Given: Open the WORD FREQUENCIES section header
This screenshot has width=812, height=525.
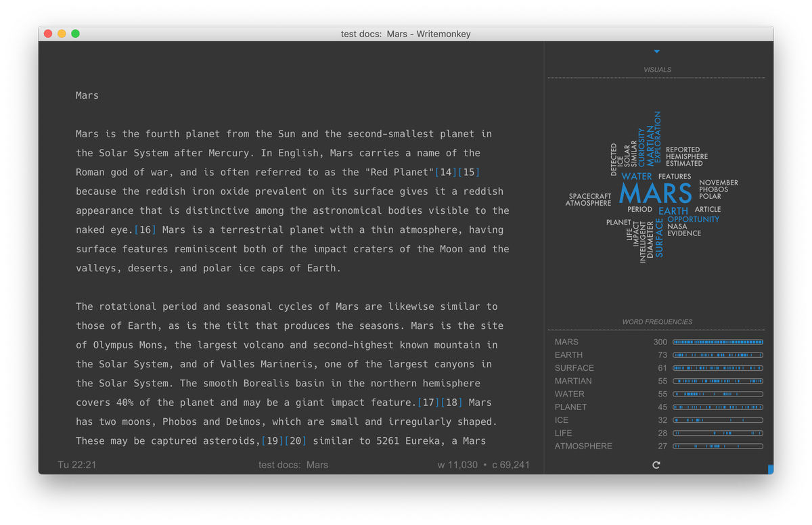Looking at the screenshot, I should [x=657, y=322].
